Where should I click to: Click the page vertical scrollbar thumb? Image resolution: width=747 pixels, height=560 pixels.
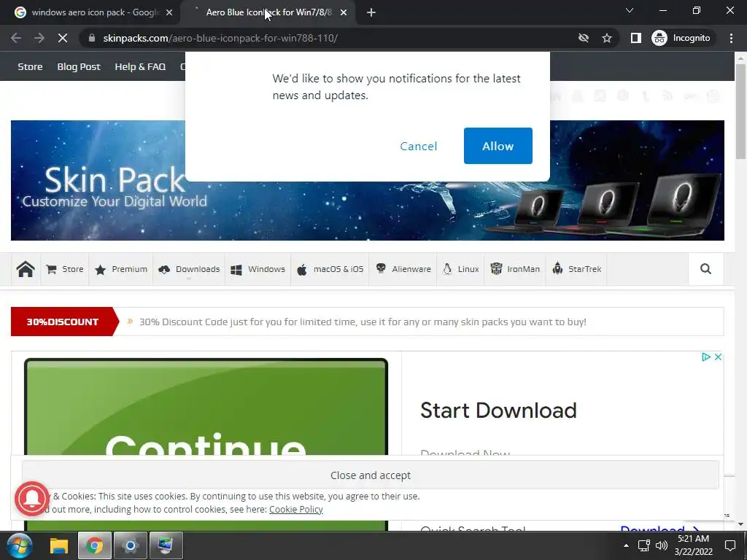click(x=740, y=111)
